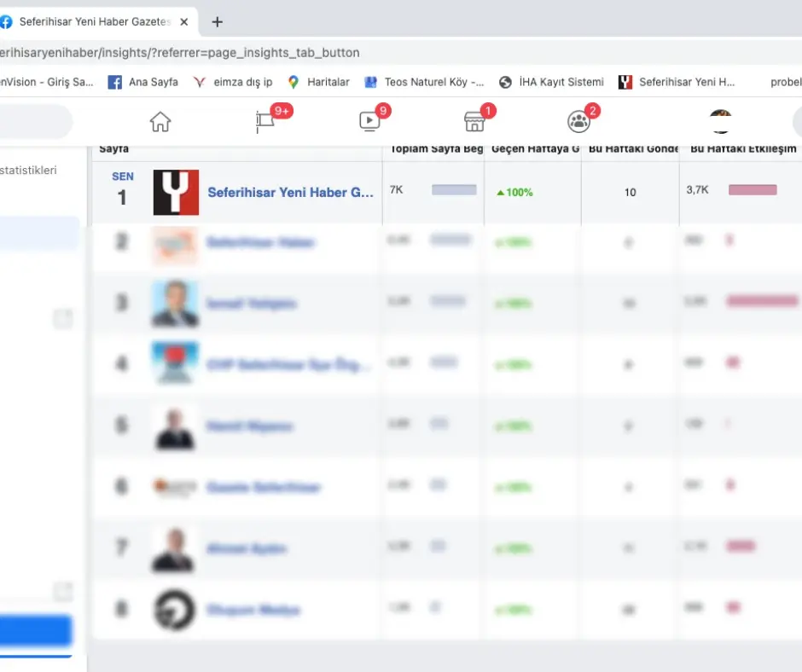The height and width of the screenshot is (672, 802).
Task: Click the rank 6 page logo thumbnail
Action: pyautogui.click(x=175, y=486)
